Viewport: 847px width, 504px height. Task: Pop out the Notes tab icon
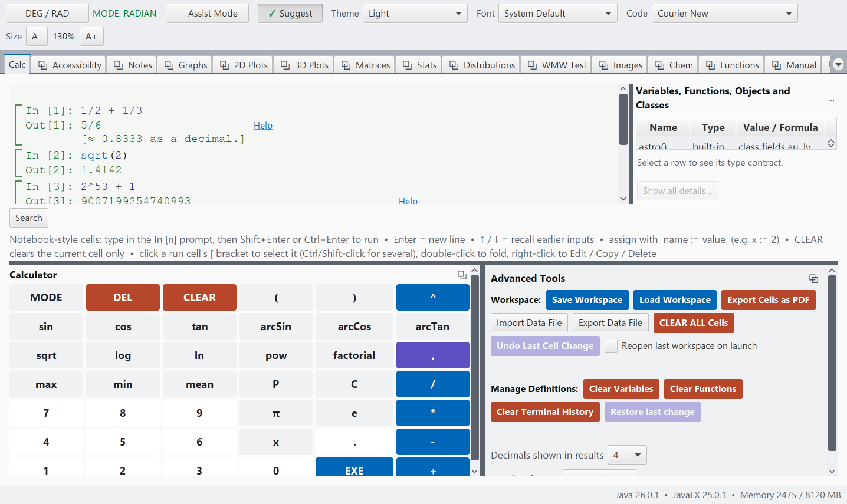point(118,65)
